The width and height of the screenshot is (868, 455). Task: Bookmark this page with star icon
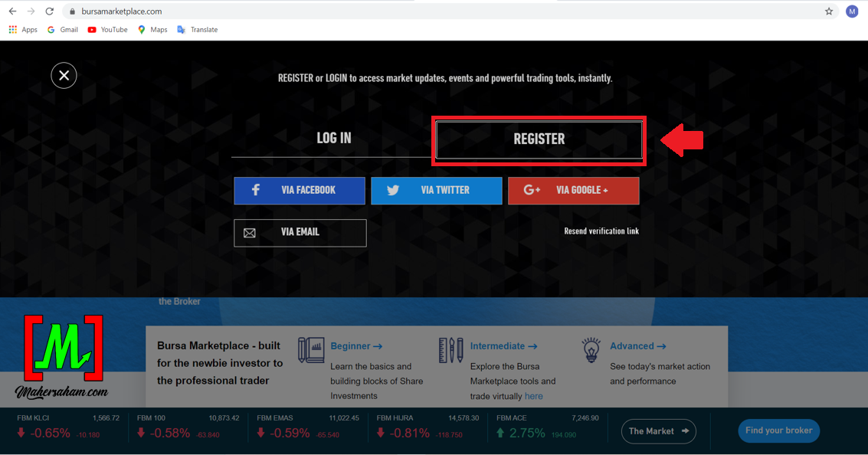(x=828, y=11)
